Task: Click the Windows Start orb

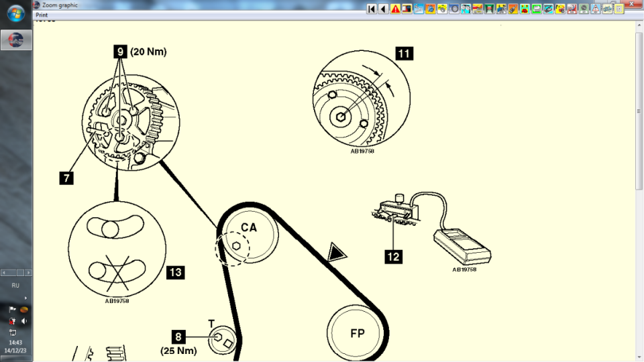Action: coord(15,13)
